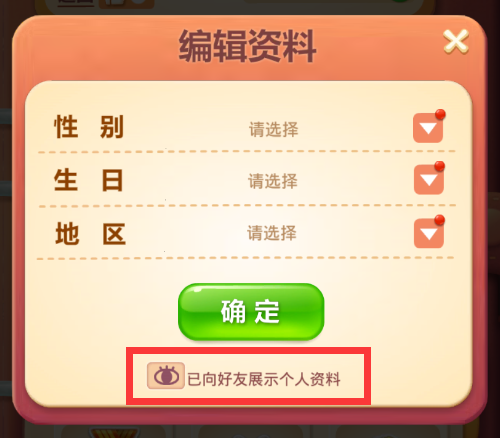Click the red notification dot on 性别 dropdown
The height and width of the screenshot is (438, 500).
[440, 114]
